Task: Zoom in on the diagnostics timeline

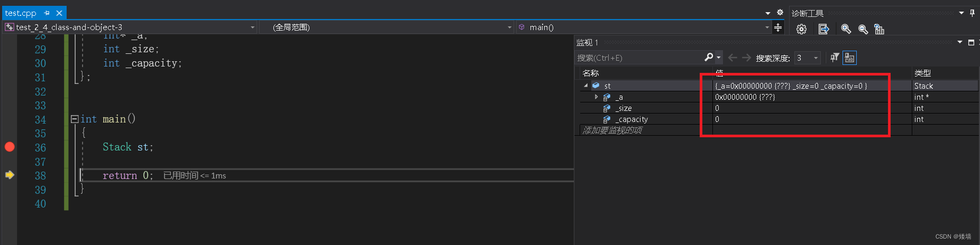Action: (x=846, y=29)
